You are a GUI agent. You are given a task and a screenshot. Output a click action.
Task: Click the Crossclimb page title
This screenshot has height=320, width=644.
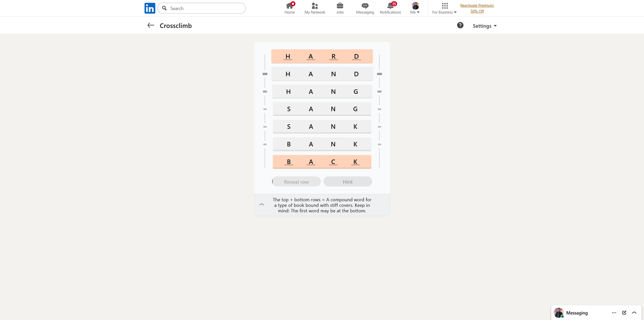pos(175,25)
